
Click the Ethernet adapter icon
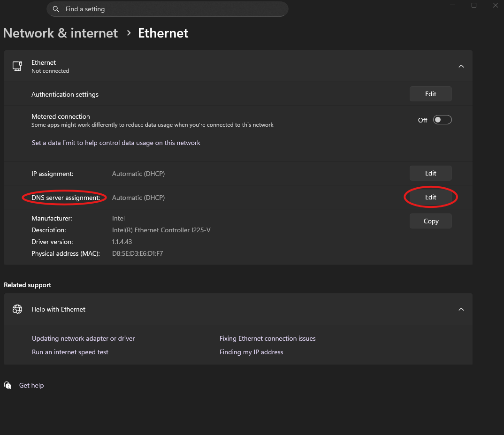click(x=17, y=66)
